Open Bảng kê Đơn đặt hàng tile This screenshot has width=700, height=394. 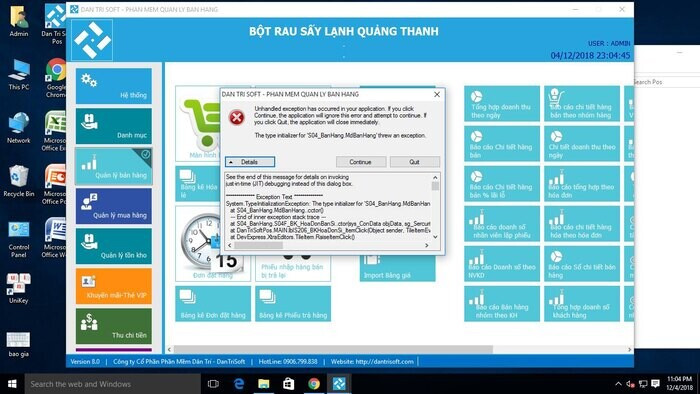[213, 304]
